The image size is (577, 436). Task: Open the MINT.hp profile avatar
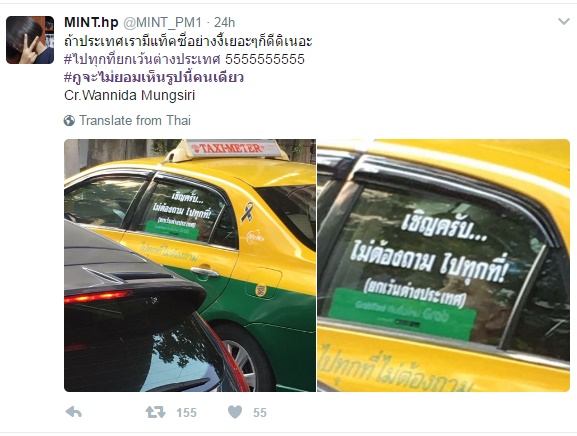30,40
